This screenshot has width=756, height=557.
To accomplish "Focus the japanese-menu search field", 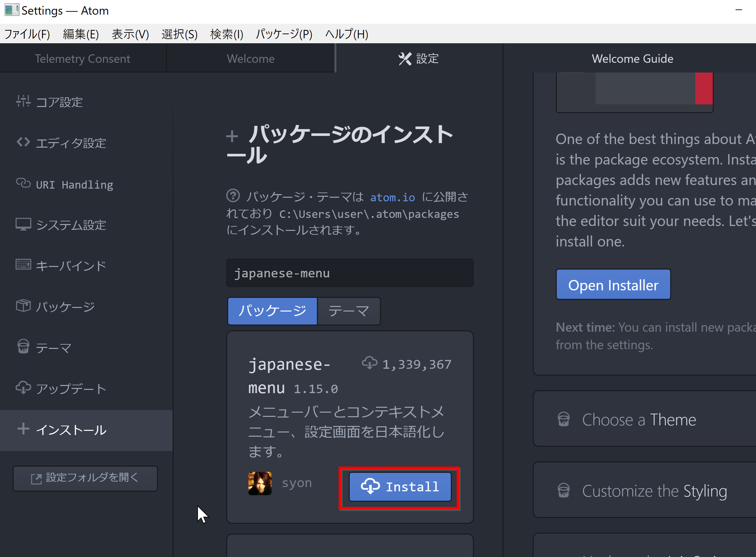I will (350, 273).
